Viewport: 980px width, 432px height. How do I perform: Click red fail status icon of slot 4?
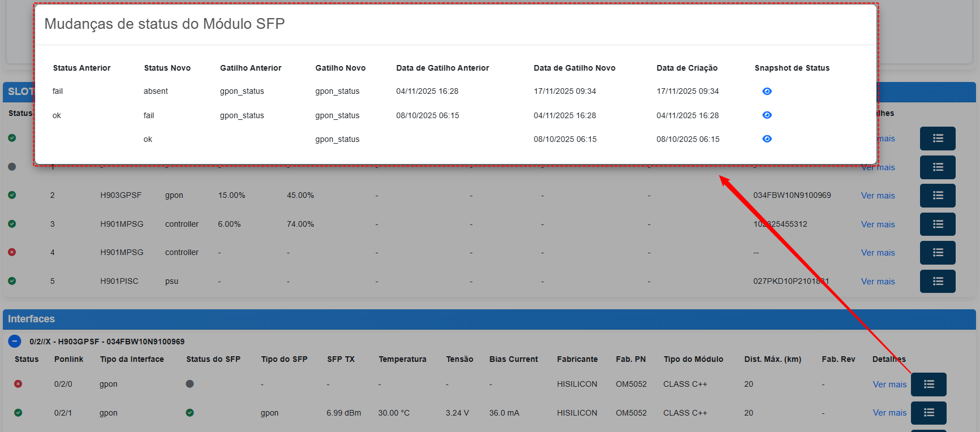click(12, 252)
